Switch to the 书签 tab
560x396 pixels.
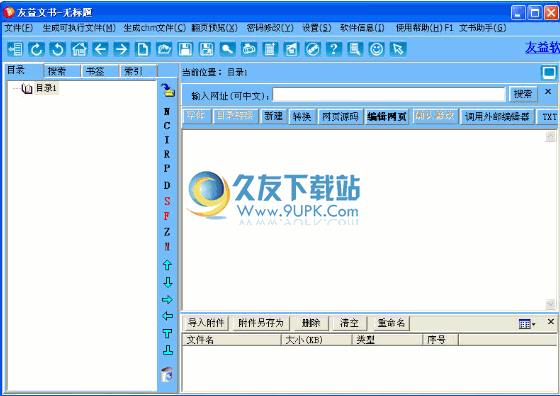coord(100,71)
